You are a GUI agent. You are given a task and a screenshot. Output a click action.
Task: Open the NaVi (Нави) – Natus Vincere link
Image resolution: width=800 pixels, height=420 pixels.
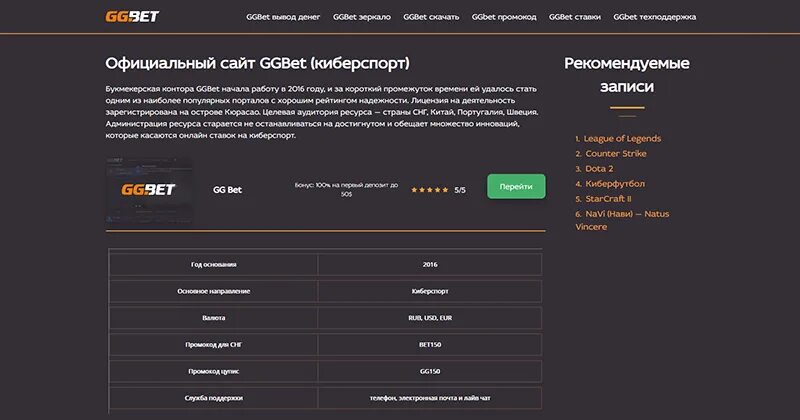pos(622,220)
